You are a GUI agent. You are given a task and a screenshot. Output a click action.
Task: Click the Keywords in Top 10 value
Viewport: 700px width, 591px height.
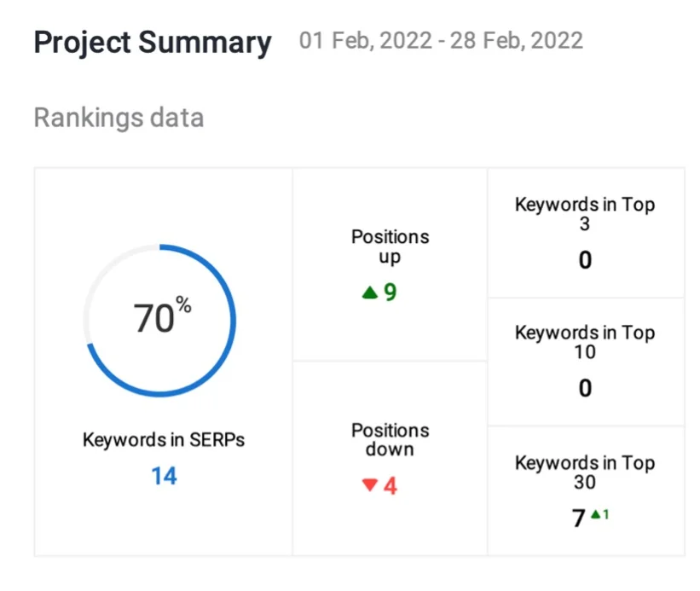[585, 389]
